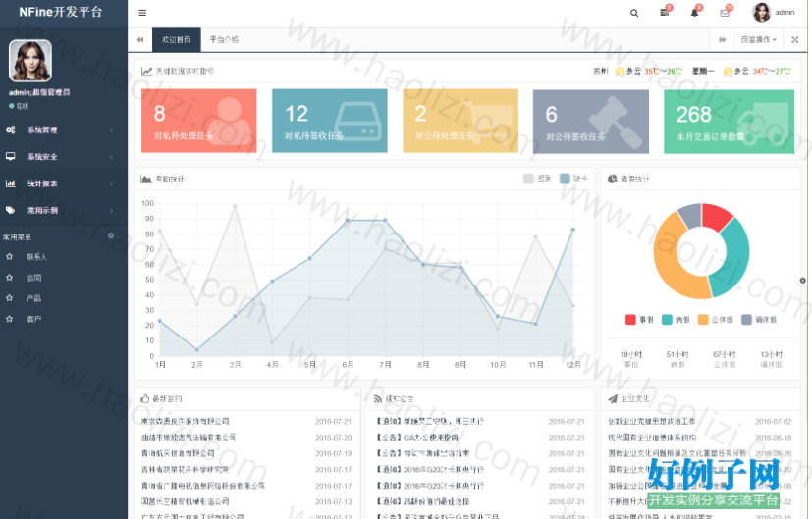
Task: Click the floating gear icon at right edge
Action: pyautogui.click(x=802, y=281)
